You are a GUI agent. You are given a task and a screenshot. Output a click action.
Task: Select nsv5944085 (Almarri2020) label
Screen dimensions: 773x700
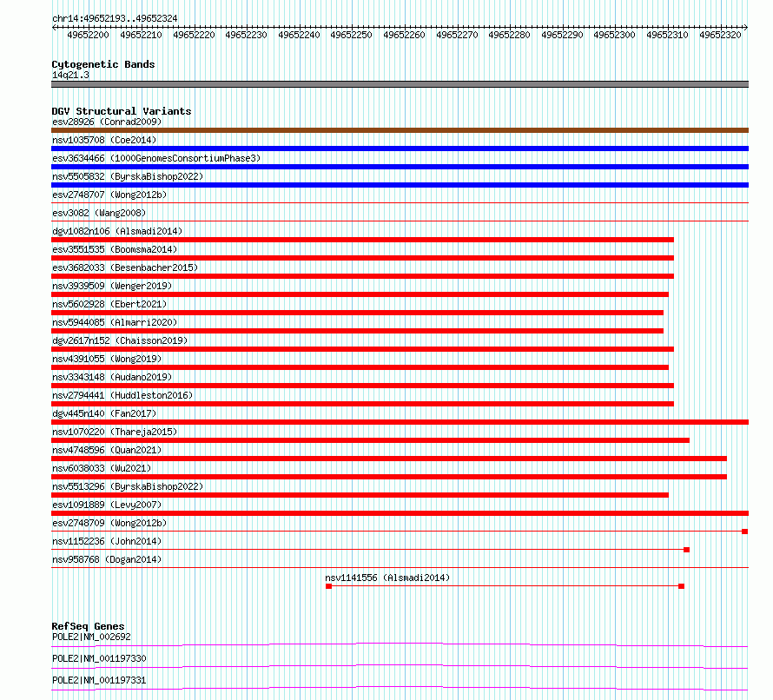pyautogui.click(x=115, y=322)
